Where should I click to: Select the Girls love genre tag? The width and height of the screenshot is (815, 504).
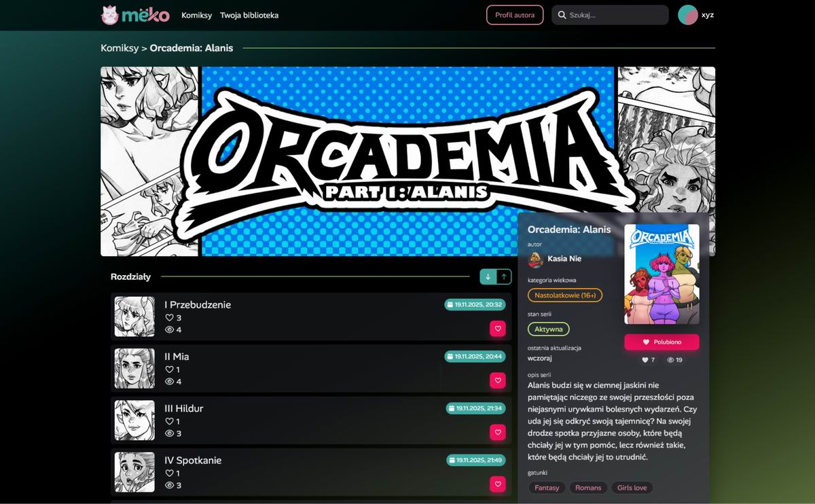tap(632, 488)
